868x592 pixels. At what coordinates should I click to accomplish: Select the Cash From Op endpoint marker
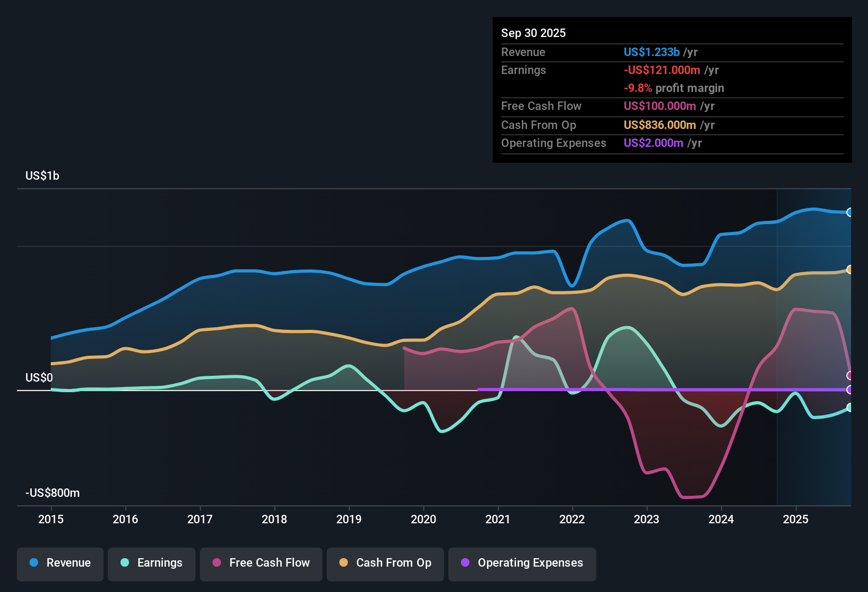pyautogui.click(x=850, y=269)
